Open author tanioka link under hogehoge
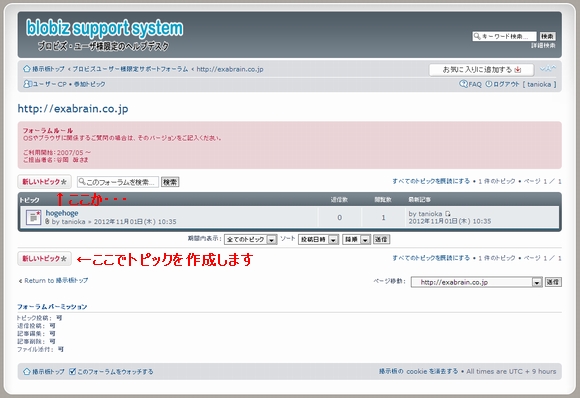Viewport: 580px width, 398px height. (x=73, y=222)
